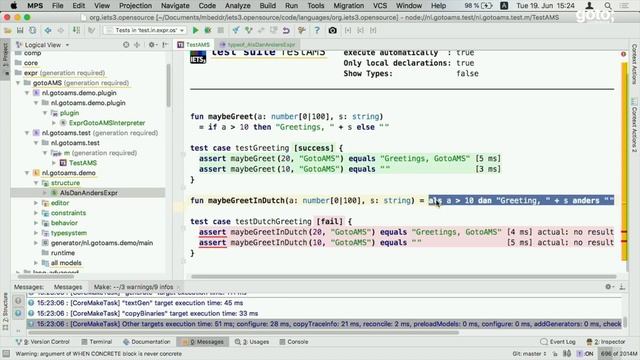Collapse the structure tree node
The width and height of the screenshot is (640, 360).
(x=36, y=183)
